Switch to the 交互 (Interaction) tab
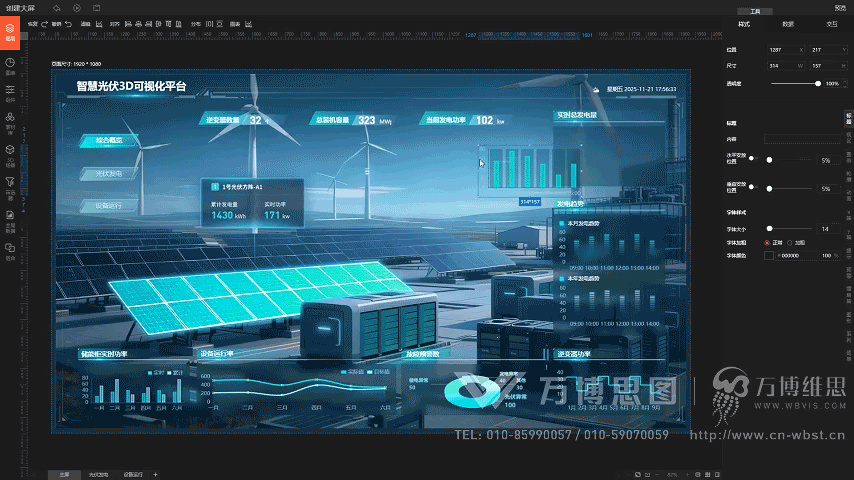The width and height of the screenshot is (854, 480). coord(831,23)
